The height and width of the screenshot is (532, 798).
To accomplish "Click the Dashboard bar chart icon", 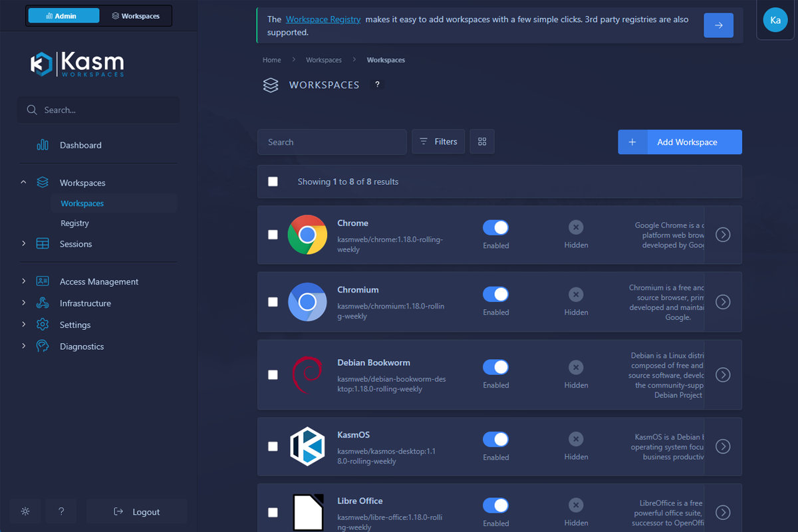I will (43, 145).
